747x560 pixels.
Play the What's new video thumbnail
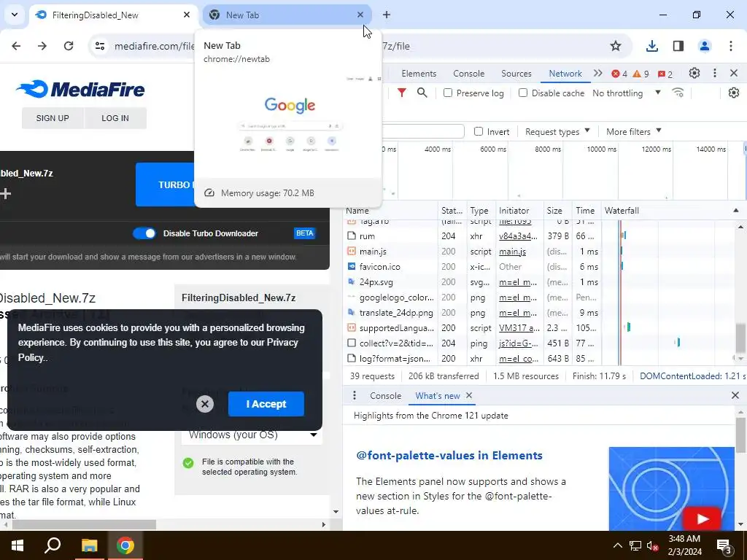(672, 488)
